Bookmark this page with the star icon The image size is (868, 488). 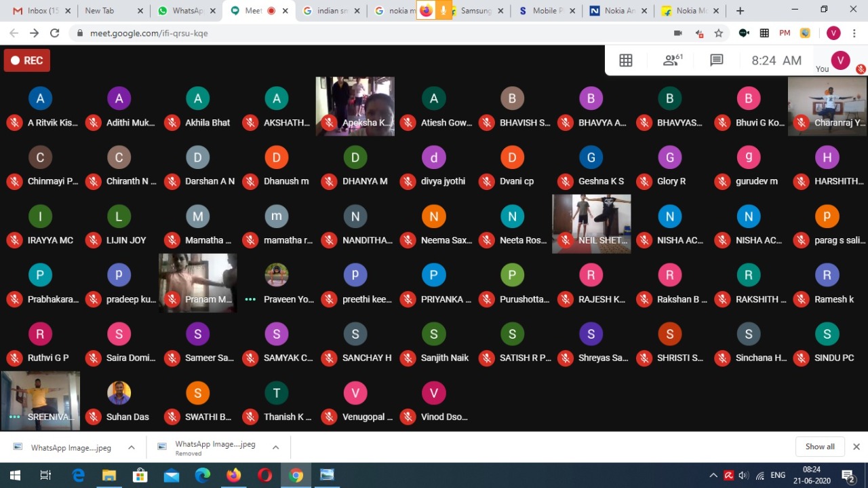pyautogui.click(x=719, y=33)
